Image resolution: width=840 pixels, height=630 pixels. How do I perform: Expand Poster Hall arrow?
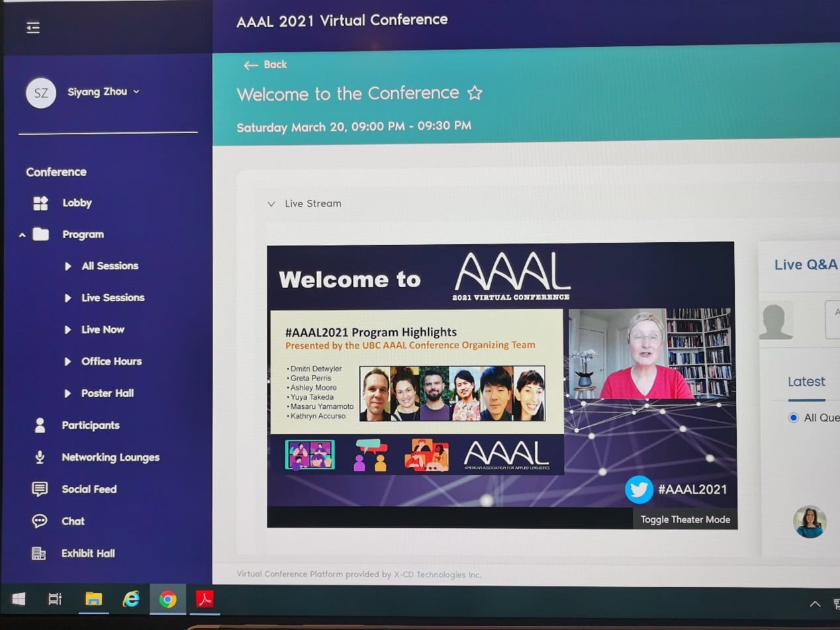coord(68,393)
